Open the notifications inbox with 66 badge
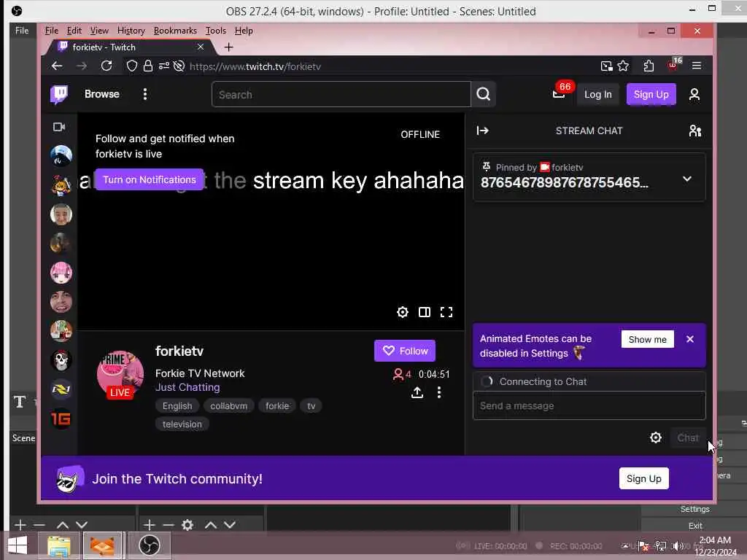 pos(559,94)
